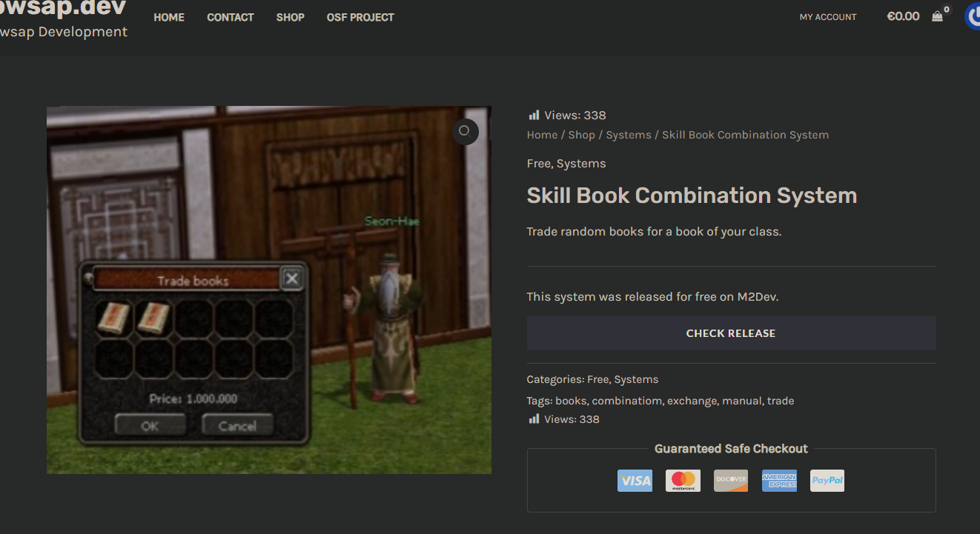980x534 pixels.
Task: Click the Systems breadcrumb link
Action: (x=629, y=135)
